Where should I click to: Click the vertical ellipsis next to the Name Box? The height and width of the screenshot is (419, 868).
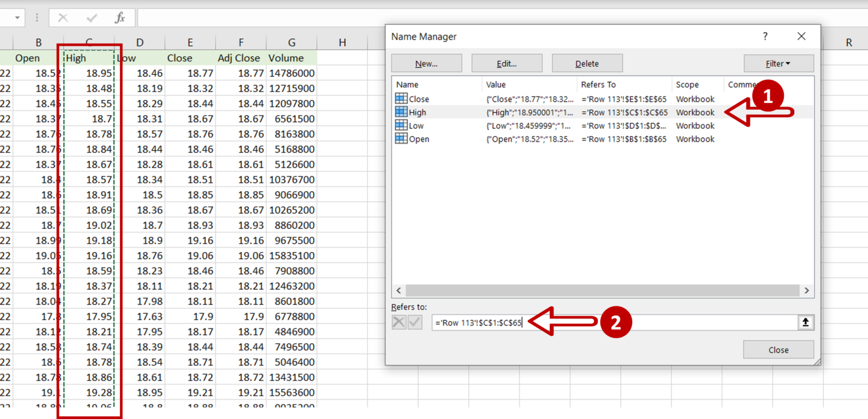(36, 17)
